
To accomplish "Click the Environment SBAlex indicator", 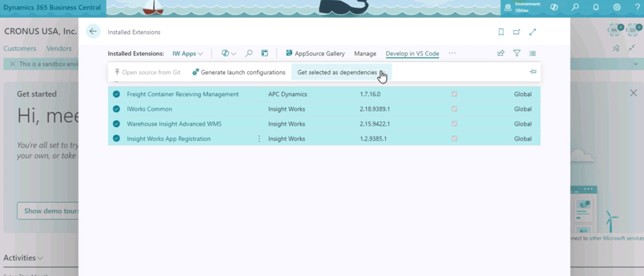I will pyautogui.click(x=524, y=7).
